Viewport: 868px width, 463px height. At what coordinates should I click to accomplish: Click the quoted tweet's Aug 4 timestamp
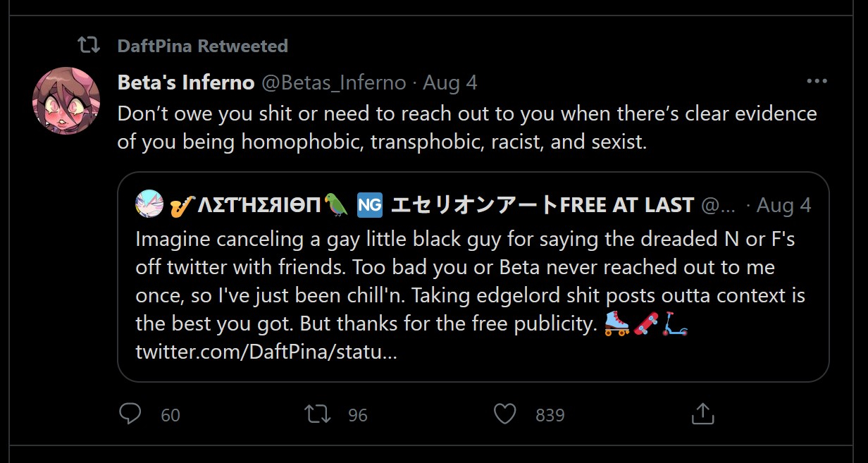(783, 205)
